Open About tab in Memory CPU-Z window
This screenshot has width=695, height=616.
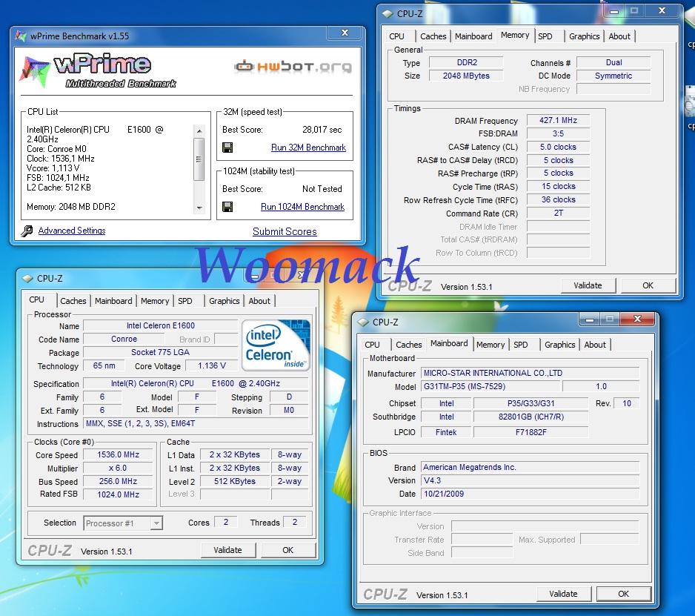(619, 36)
